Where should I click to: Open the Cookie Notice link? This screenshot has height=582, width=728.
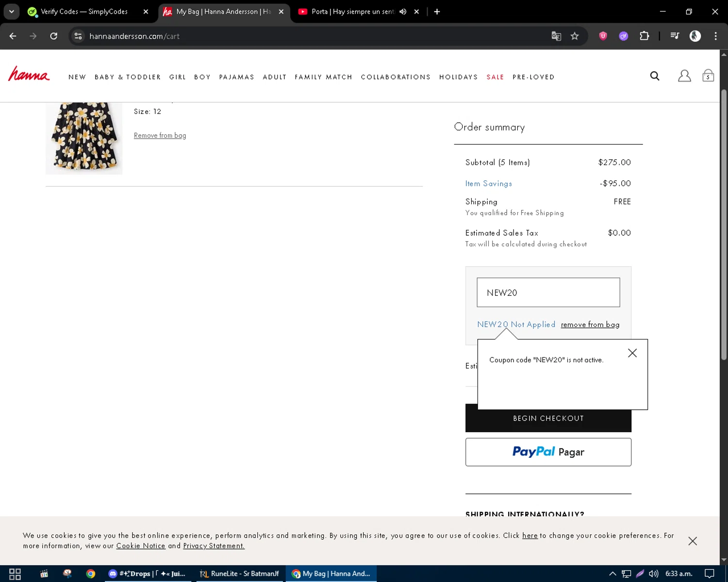click(141, 546)
